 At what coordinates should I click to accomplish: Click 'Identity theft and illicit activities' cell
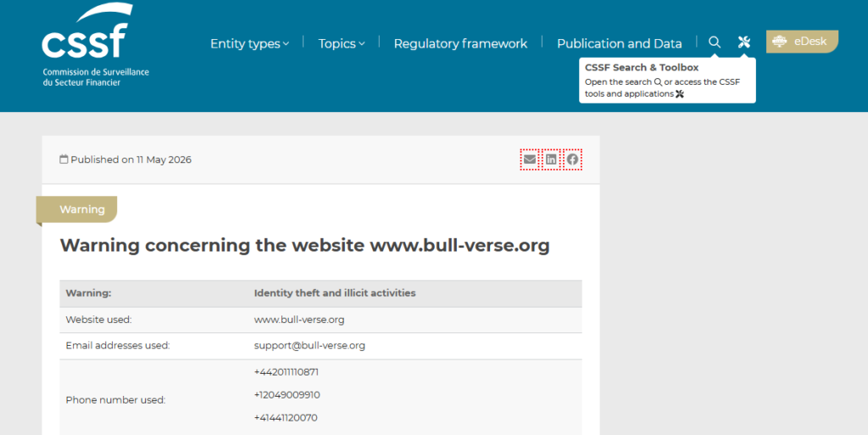[x=335, y=293]
